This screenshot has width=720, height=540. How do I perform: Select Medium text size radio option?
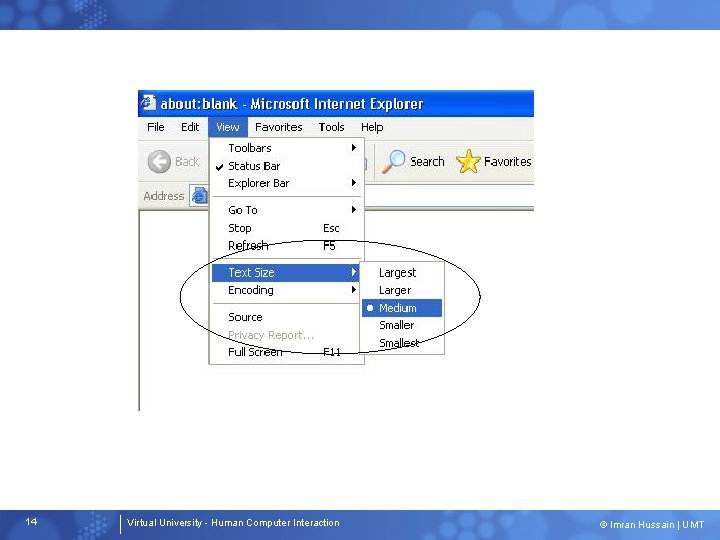(402, 308)
